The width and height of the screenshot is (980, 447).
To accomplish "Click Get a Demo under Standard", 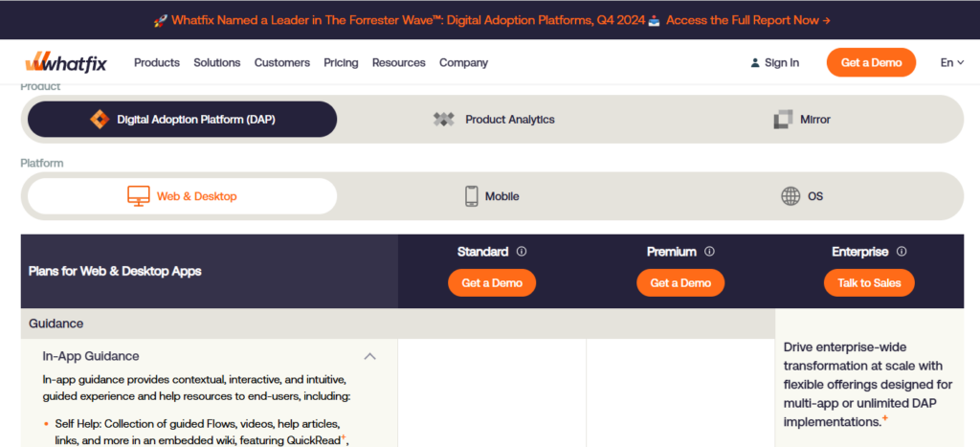I will pos(492,282).
